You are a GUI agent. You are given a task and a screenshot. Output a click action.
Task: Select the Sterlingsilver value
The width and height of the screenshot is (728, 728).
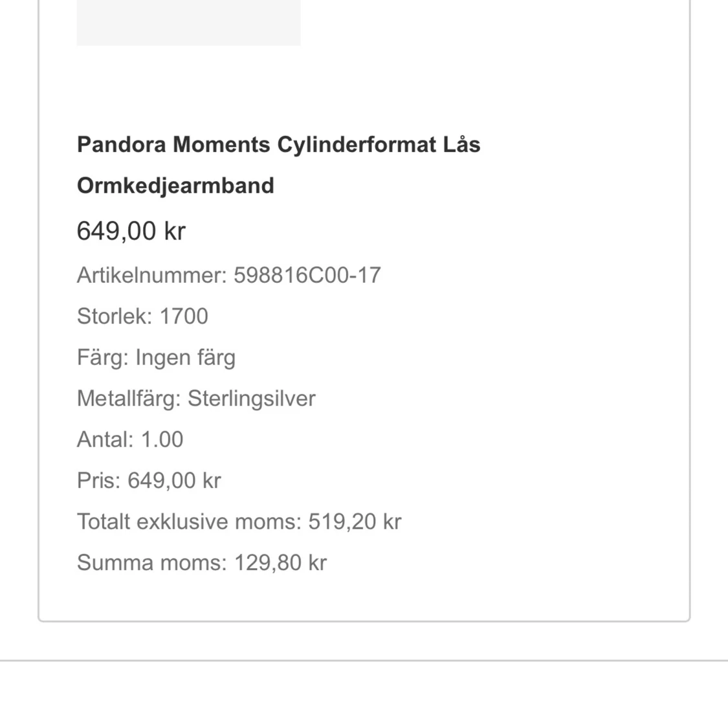(251, 399)
